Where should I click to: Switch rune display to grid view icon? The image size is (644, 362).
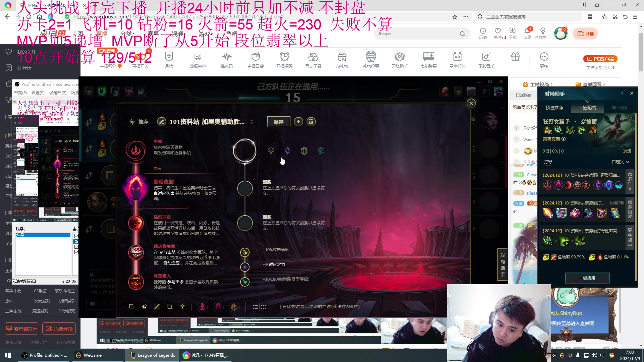point(264,307)
